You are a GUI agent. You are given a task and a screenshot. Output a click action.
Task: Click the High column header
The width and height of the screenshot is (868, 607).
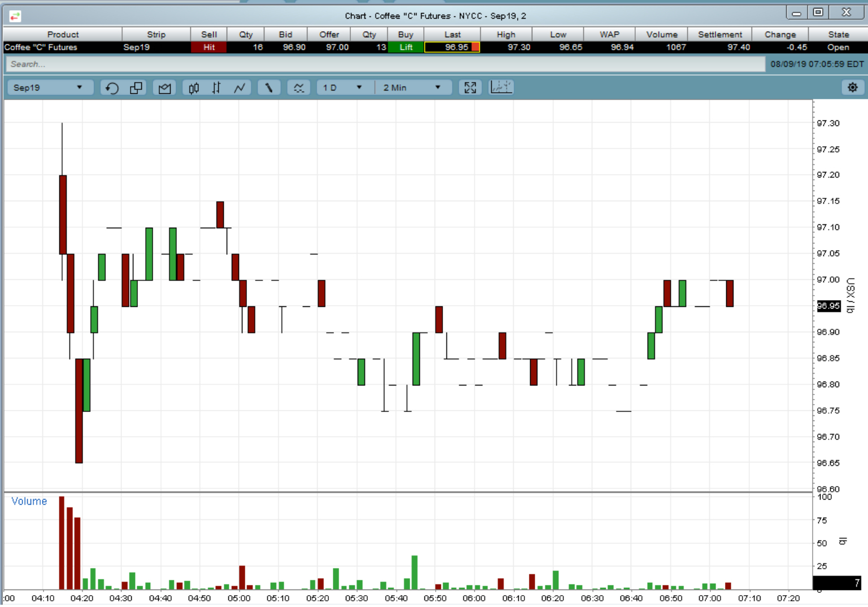[x=506, y=34]
